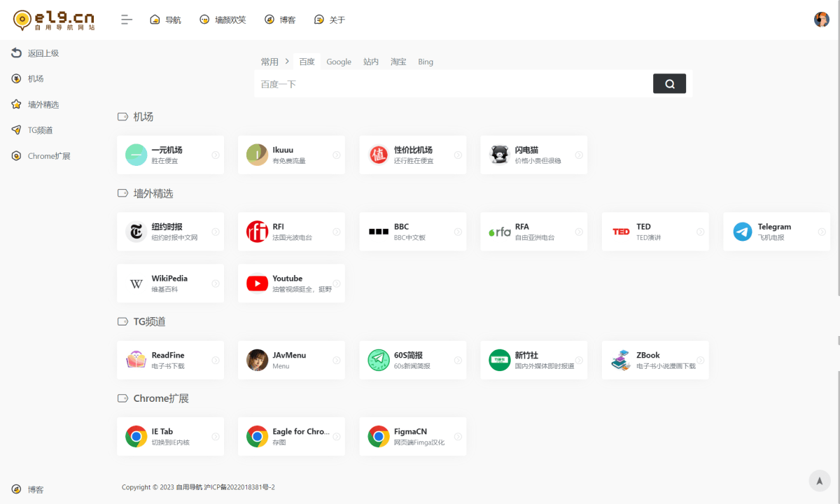Click the Youtube site card
The width and height of the screenshot is (840, 504).
click(291, 283)
